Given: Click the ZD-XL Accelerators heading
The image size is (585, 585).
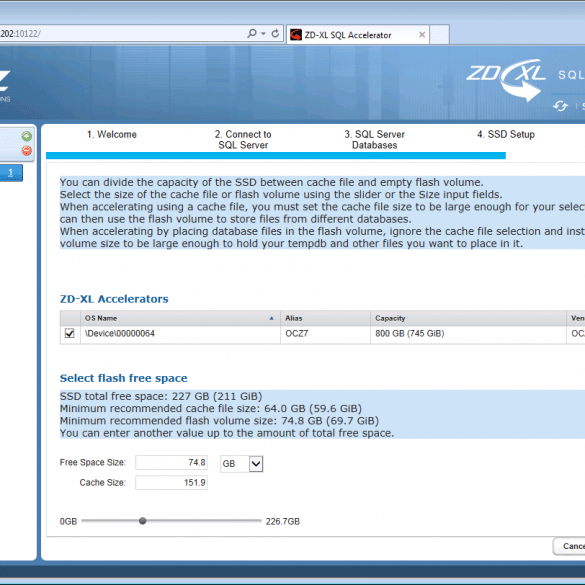Looking at the screenshot, I should click(x=114, y=299).
